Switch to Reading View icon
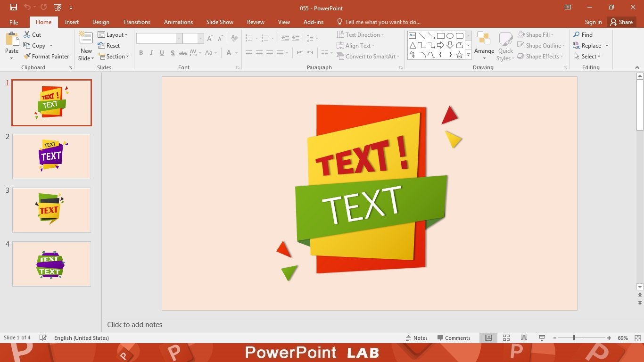This screenshot has height=362, width=644. pos(524,338)
